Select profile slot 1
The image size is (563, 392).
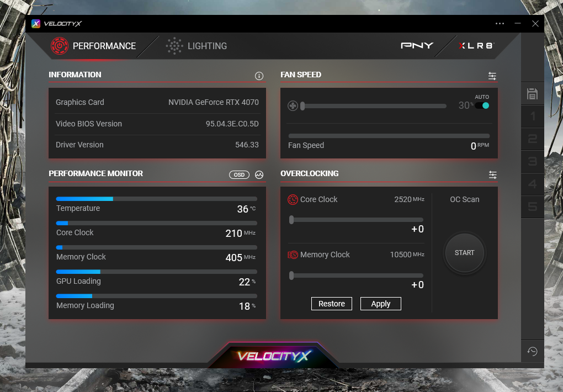point(533,116)
